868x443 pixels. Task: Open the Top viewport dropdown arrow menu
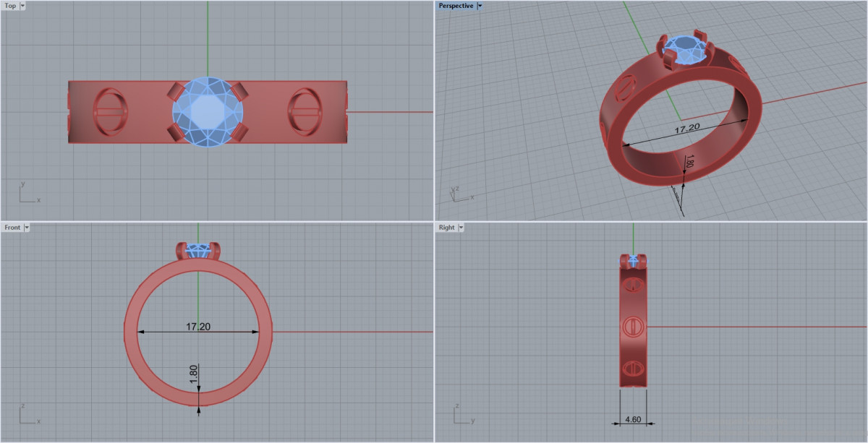click(x=23, y=6)
